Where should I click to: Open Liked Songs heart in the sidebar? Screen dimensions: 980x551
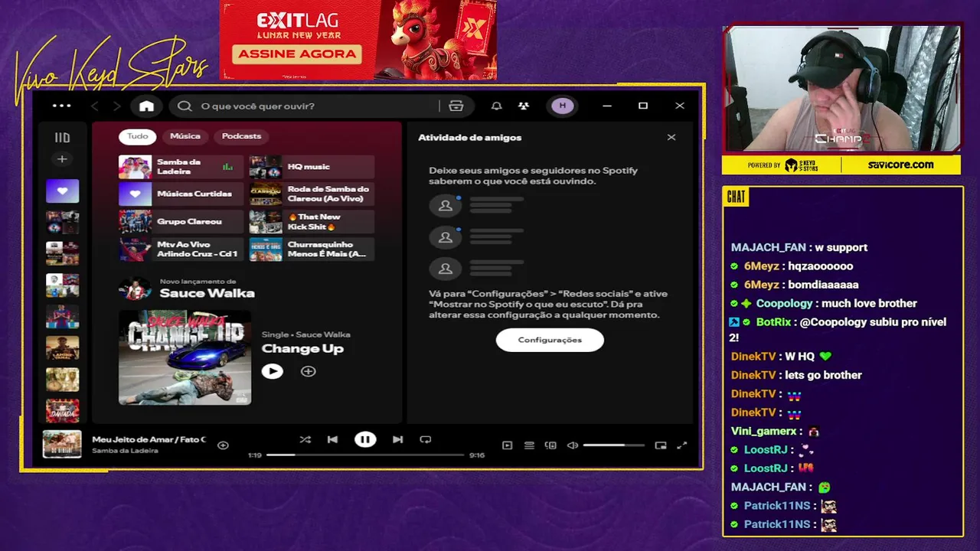[x=62, y=191]
